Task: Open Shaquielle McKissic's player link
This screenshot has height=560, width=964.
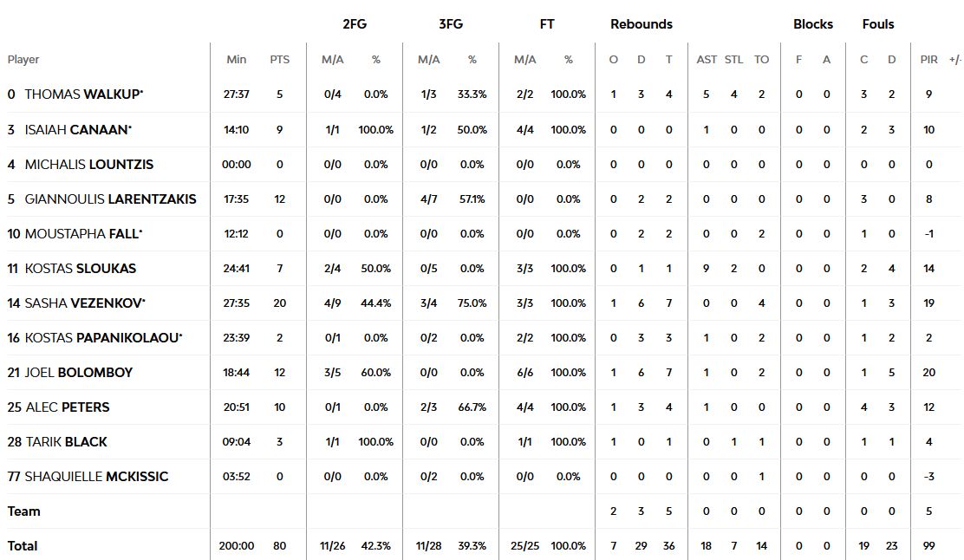Action: pyautogui.click(x=96, y=476)
